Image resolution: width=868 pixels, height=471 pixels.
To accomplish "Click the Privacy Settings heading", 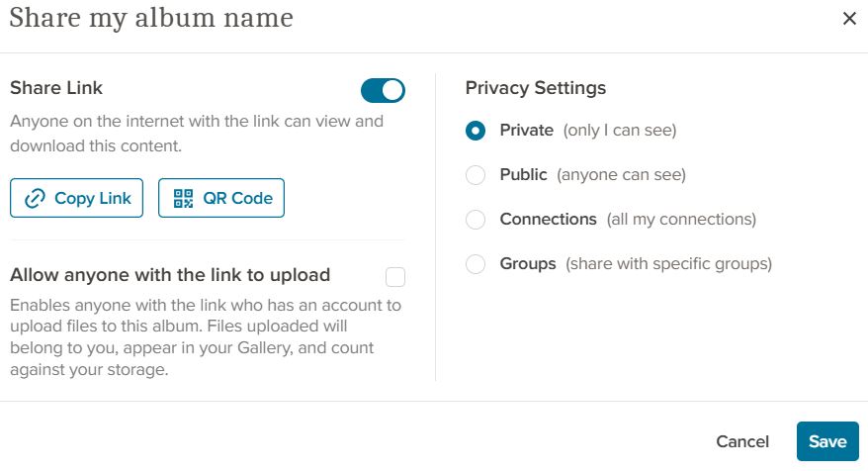I will [x=535, y=87].
